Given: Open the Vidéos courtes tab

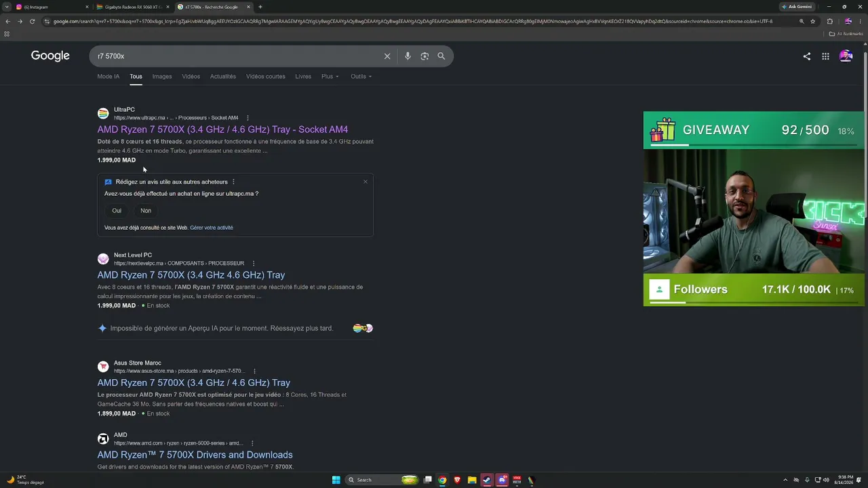Looking at the screenshot, I should [x=266, y=77].
